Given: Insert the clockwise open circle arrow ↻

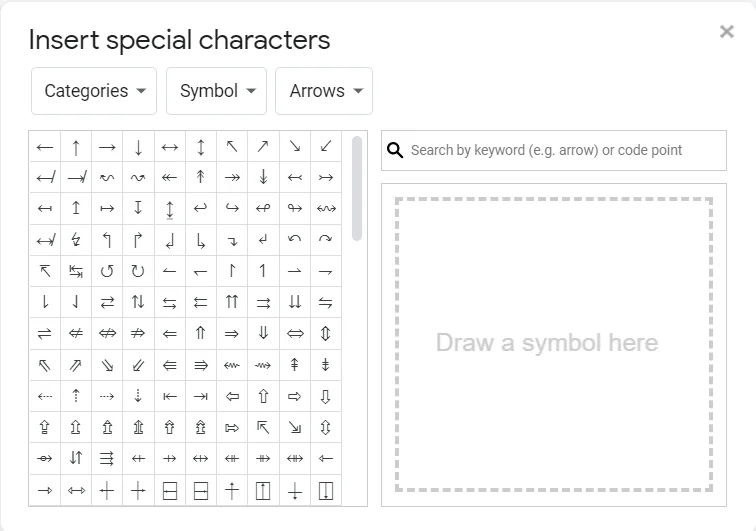Looking at the screenshot, I should (x=138, y=271).
